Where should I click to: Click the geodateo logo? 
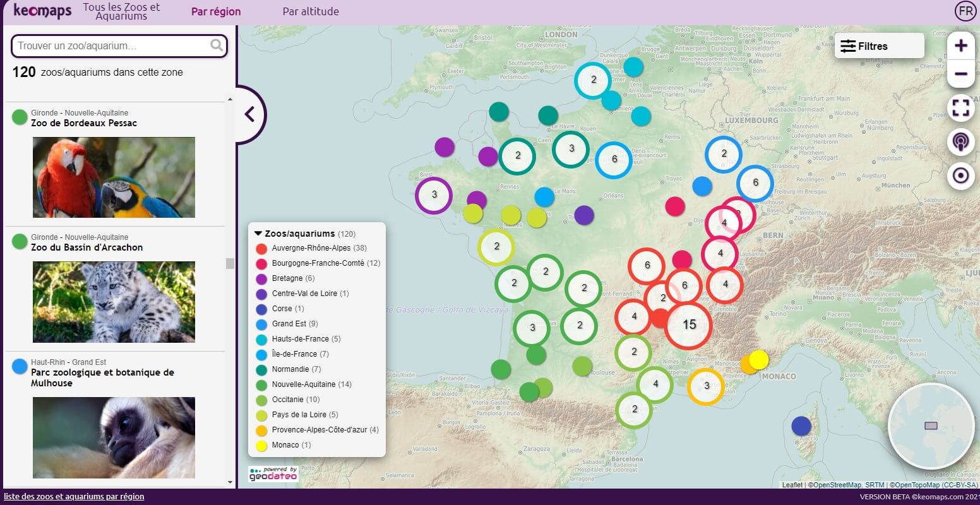point(273,474)
